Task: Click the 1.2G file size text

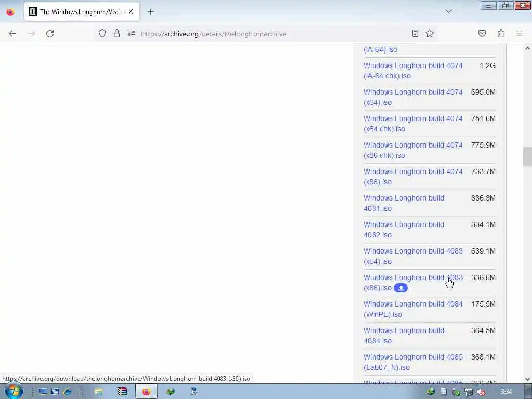Action: click(x=487, y=65)
